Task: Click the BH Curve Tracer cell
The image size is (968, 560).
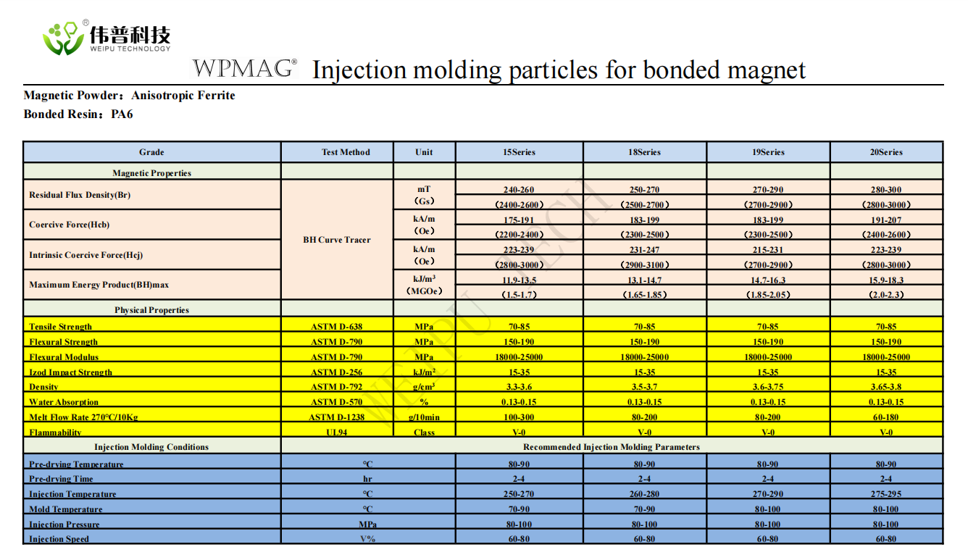Action: pos(337,240)
